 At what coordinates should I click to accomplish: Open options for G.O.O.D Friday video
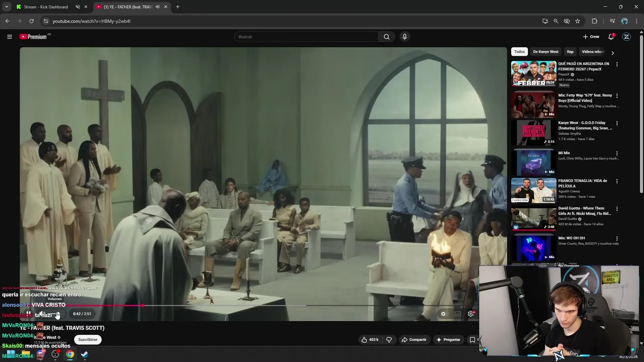click(x=617, y=123)
